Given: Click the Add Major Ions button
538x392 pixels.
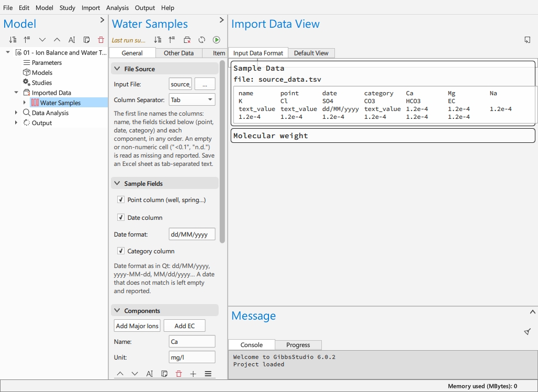Looking at the screenshot, I should pos(137,326).
